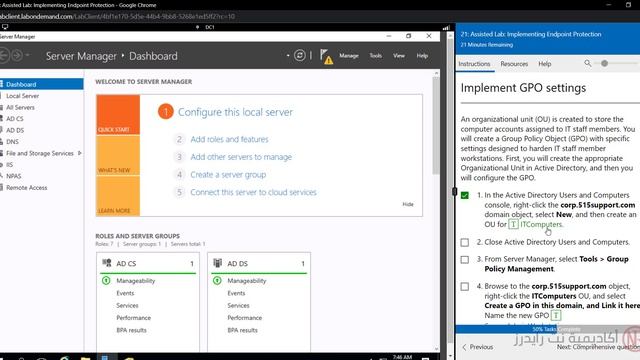
Task: Click the AD DS Manageability status icon
Action: coord(217,280)
